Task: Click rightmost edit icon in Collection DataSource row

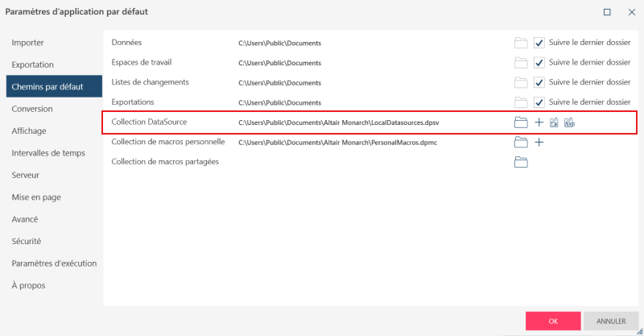Action: (569, 122)
